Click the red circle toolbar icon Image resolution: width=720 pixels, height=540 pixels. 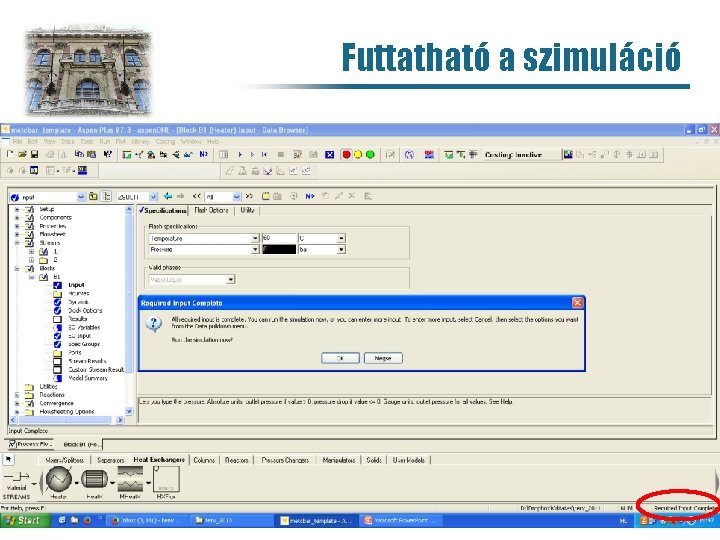click(x=347, y=155)
